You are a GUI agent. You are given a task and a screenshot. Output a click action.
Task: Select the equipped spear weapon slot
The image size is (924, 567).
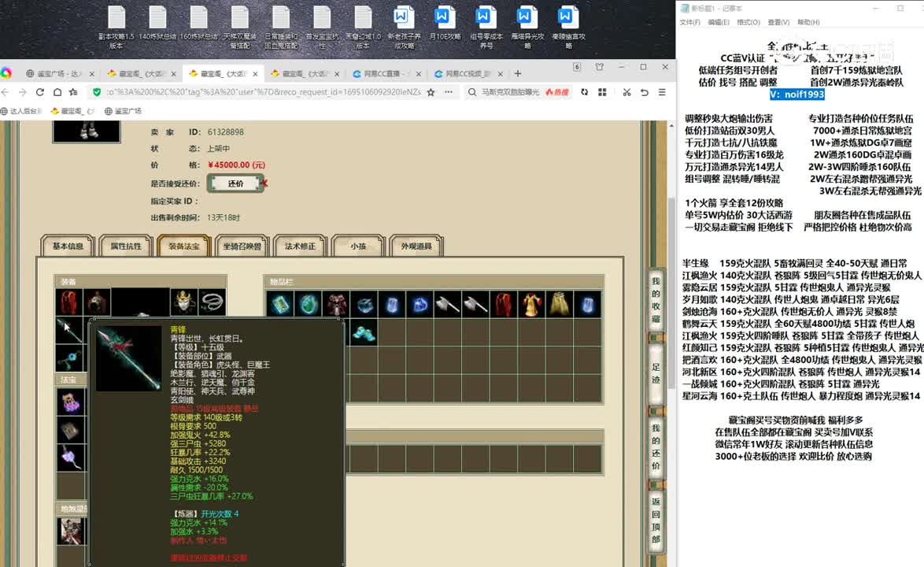point(69,330)
